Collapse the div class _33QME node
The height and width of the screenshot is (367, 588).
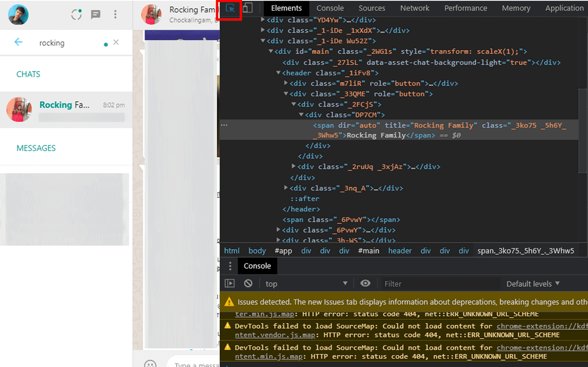click(286, 94)
